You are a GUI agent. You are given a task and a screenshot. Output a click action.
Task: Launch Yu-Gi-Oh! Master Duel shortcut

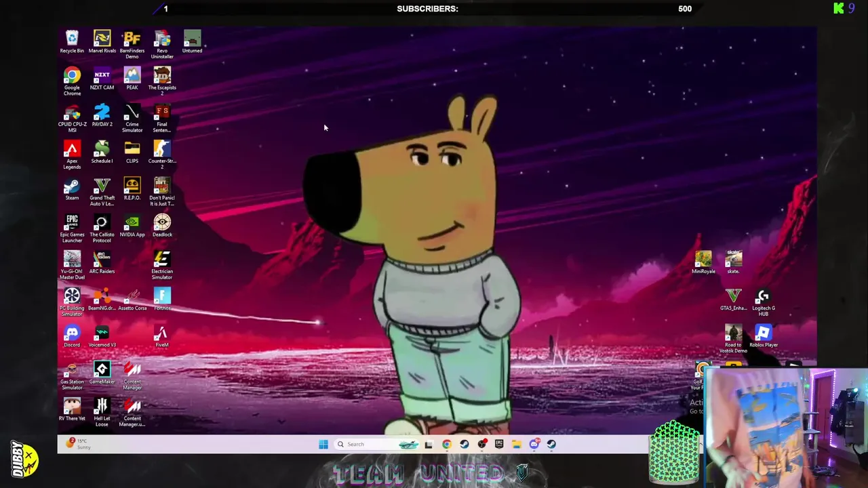(72, 265)
